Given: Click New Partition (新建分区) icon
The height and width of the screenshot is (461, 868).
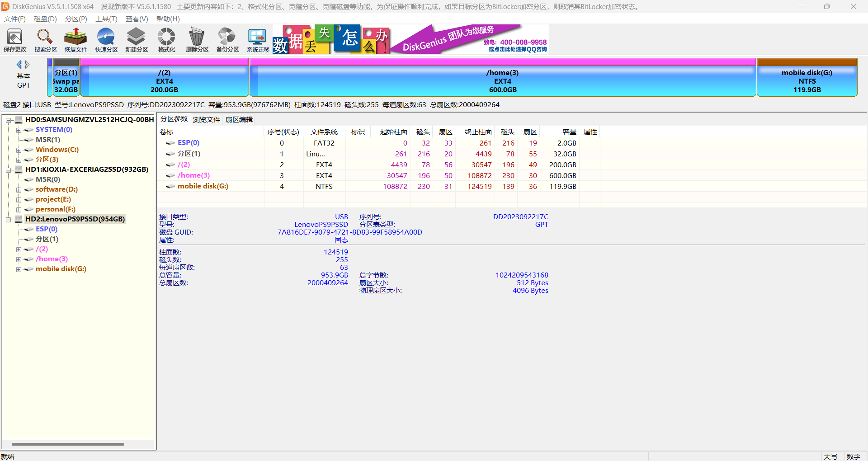Looking at the screenshot, I should click(137, 40).
